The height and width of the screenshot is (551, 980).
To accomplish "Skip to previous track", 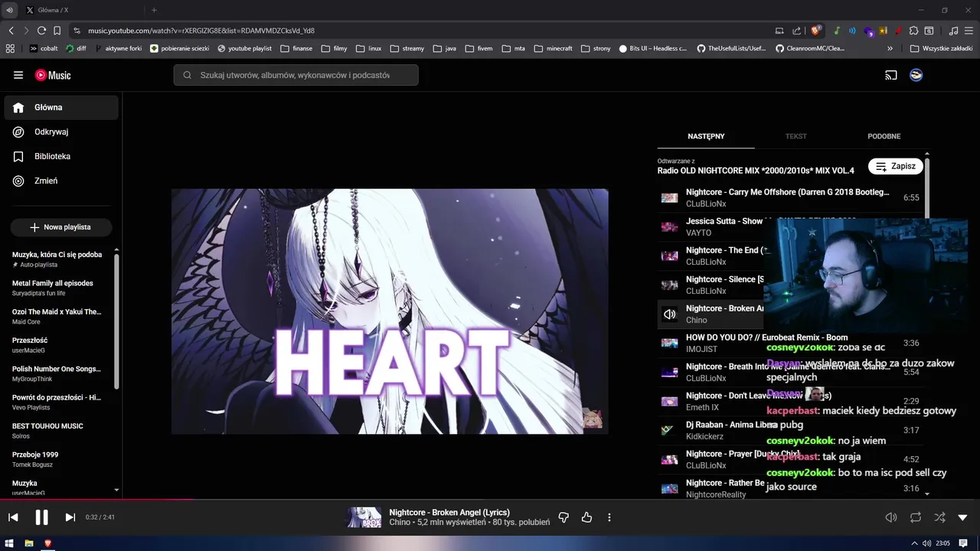I will click(x=13, y=517).
